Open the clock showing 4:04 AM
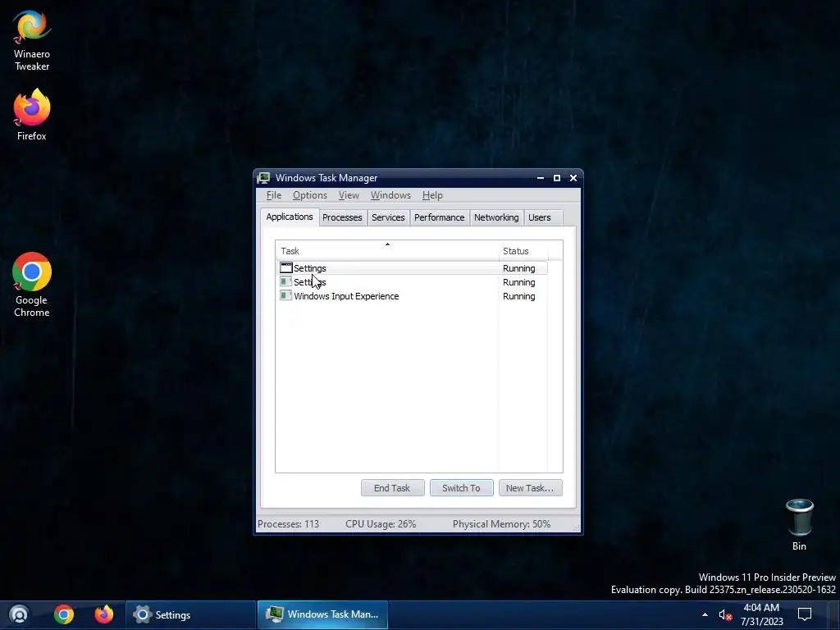Image resolution: width=840 pixels, height=630 pixels. click(x=761, y=614)
